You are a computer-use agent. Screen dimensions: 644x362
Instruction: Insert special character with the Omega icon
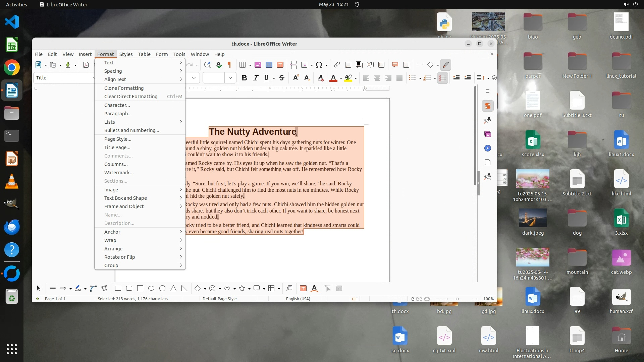pyautogui.click(x=319, y=65)
